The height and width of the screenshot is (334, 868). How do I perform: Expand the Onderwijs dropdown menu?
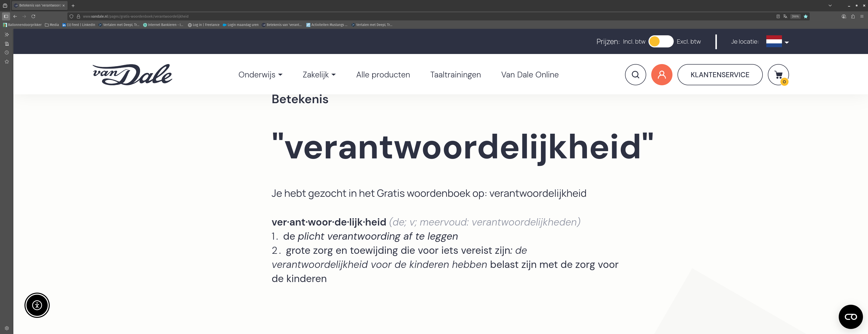point(260,74)
